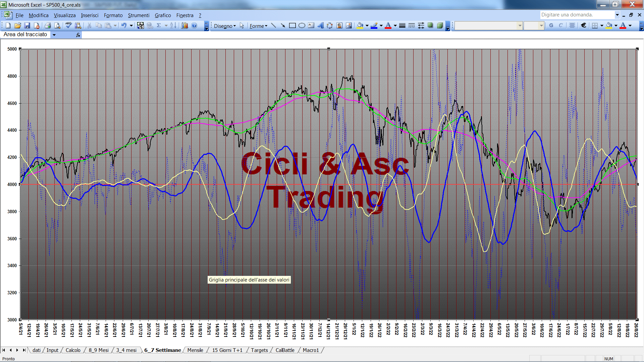
Task: Open the Forme shapes dropdown
Action: (258, 26)
